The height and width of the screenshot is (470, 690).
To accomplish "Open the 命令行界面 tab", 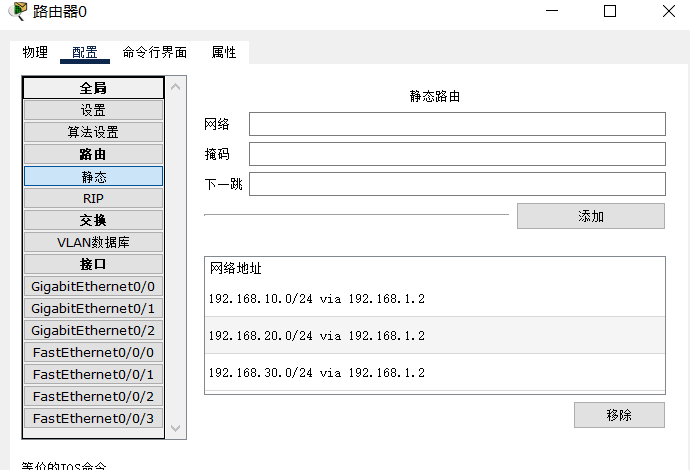I will tap(154, 52).
